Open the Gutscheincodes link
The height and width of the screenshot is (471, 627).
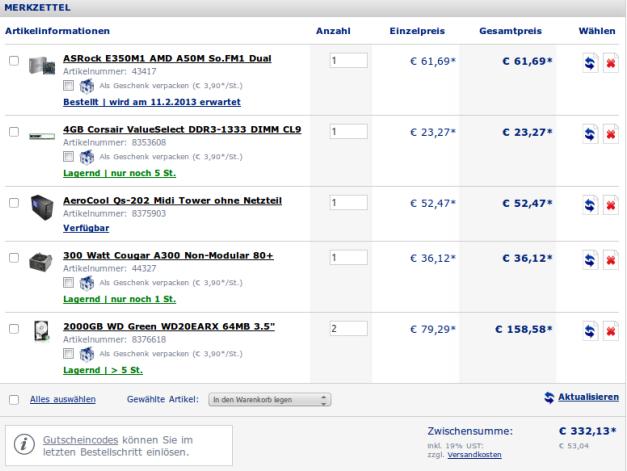pyautogui.click(x=83, y=439)
